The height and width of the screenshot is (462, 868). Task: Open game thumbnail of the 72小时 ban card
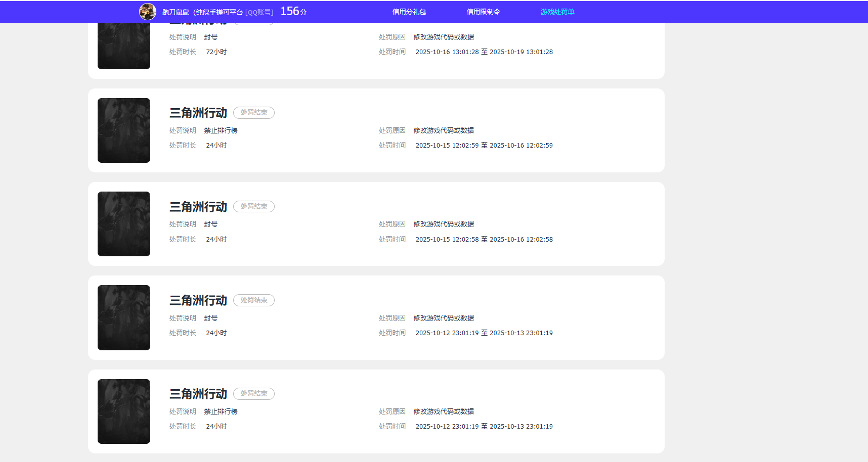124,45
